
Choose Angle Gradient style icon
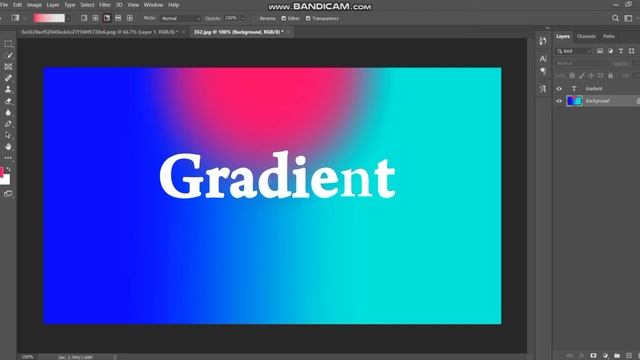(x=107, y=18)
